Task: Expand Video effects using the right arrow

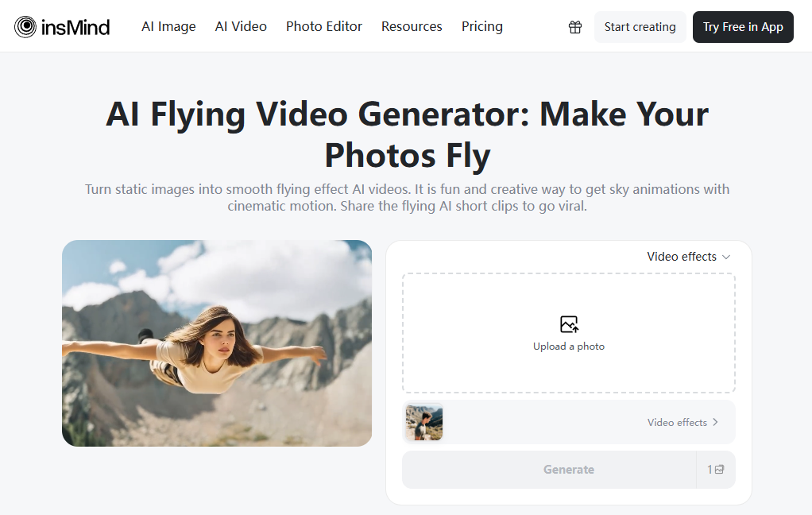Action: 714,422
